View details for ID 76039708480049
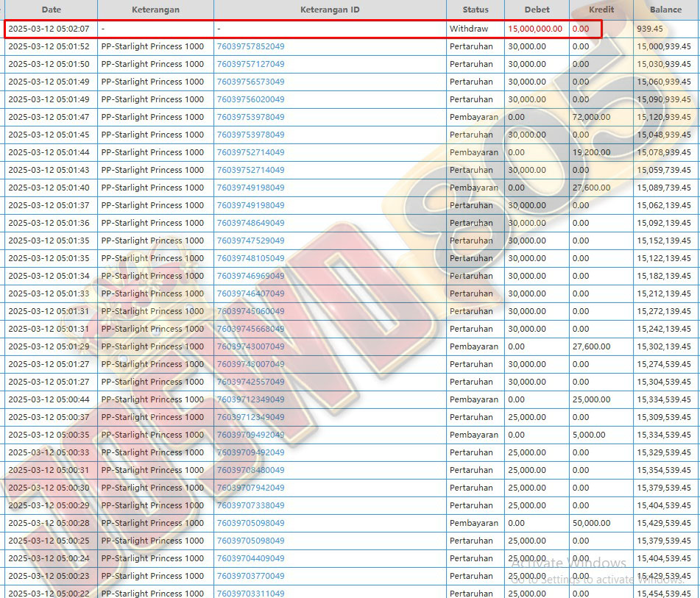This screenshot has height=598, width=700. click(x=250, y=470)
